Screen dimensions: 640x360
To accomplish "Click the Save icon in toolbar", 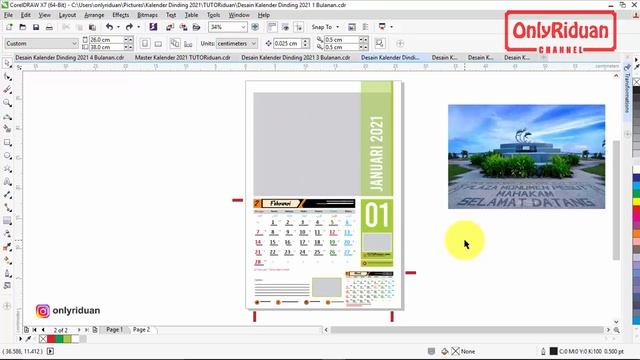I will tap(36, 27).
